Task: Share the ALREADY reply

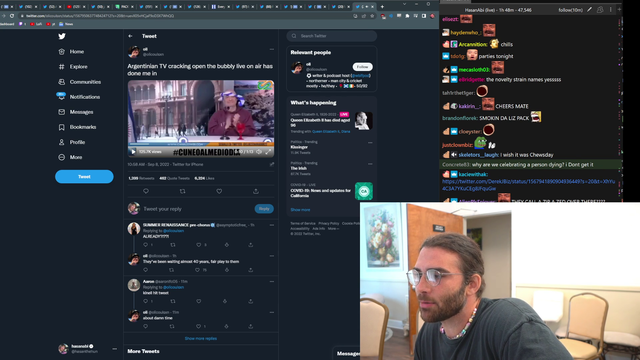Action: pyautogui.click(x=251, y=245)
